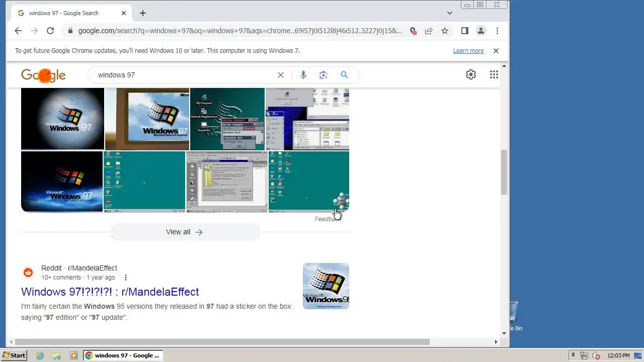Show hidden system tray icons

[573, 355]
